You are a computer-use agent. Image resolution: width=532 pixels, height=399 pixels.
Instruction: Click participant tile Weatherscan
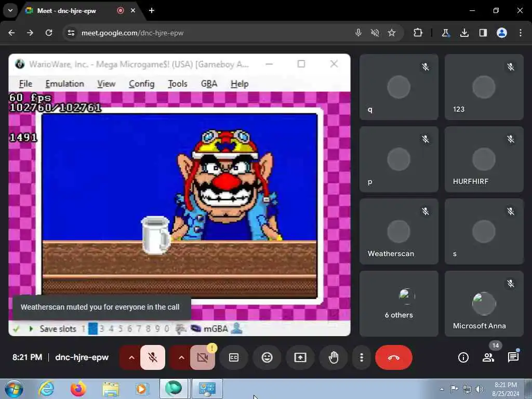click(398, 231)
